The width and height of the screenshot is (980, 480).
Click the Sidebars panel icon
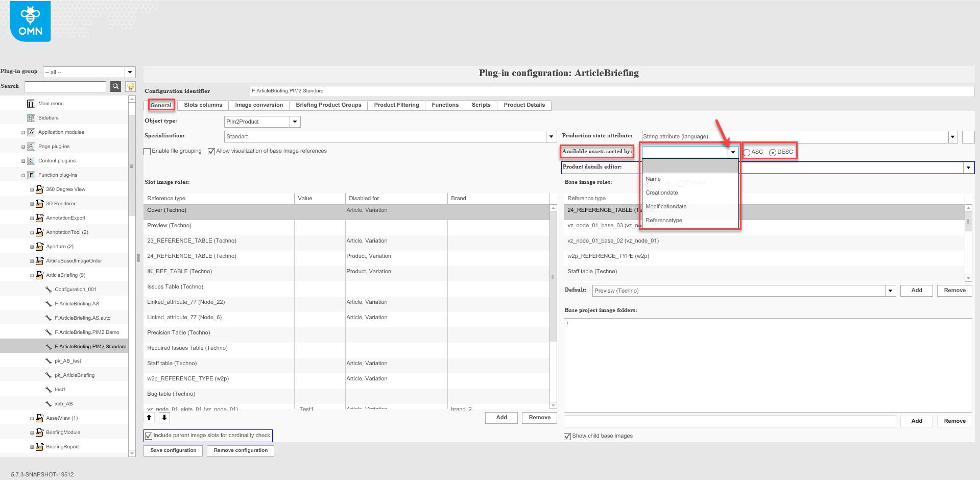tap(31, 117)
